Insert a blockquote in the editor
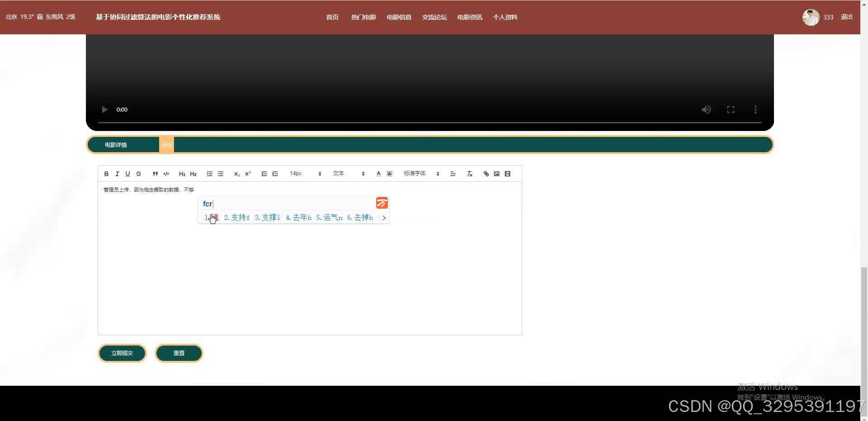 pos(155,174)
